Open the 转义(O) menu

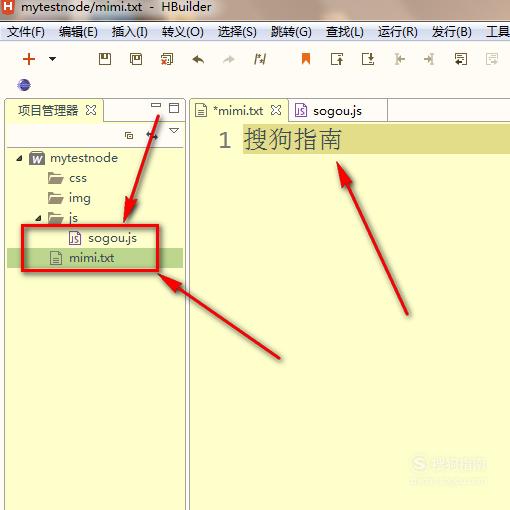pyautogui.click(x=183, y=32)
